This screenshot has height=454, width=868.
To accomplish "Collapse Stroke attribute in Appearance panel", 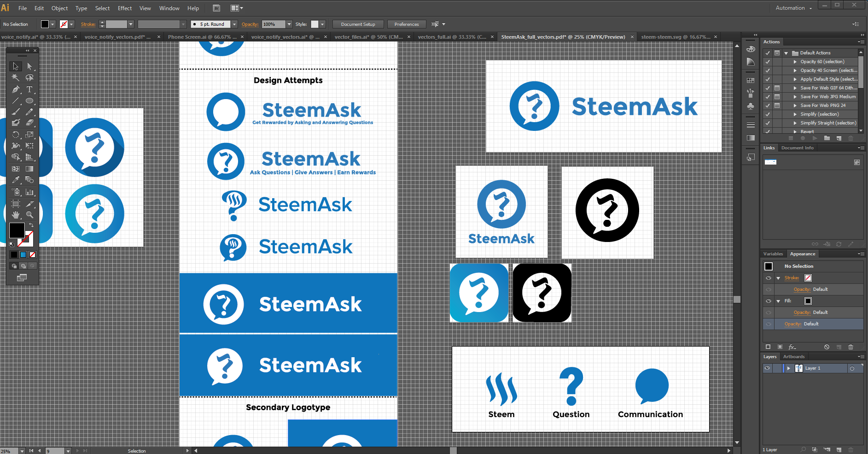I will (778, 278).
